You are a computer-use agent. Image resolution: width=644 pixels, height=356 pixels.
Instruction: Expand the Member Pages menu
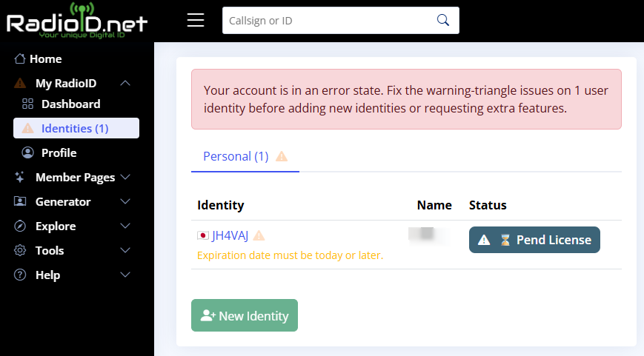[x=125, y=178]
